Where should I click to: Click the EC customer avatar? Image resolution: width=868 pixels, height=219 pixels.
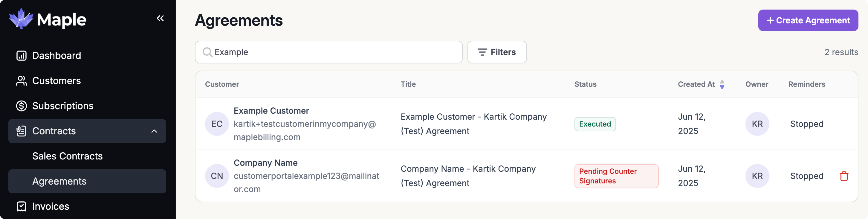(217, 124)
